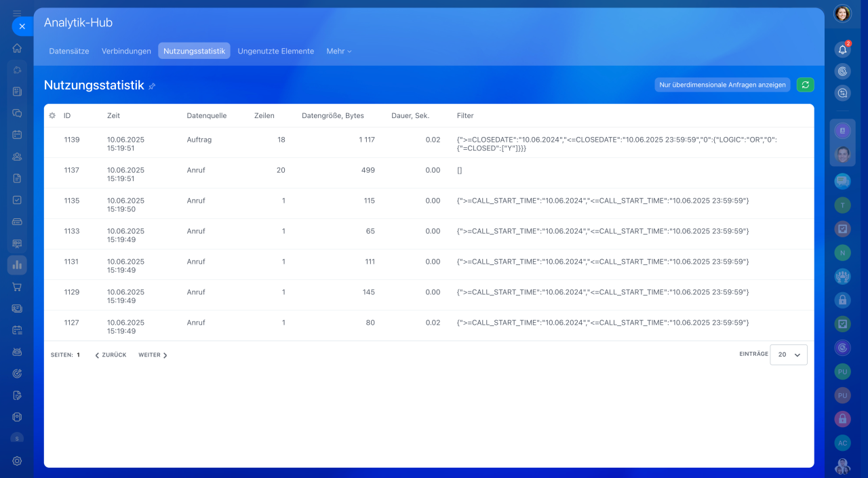
Task: Pin the Nutzungsstatistik page with pin icon
Action: (152, 86)
